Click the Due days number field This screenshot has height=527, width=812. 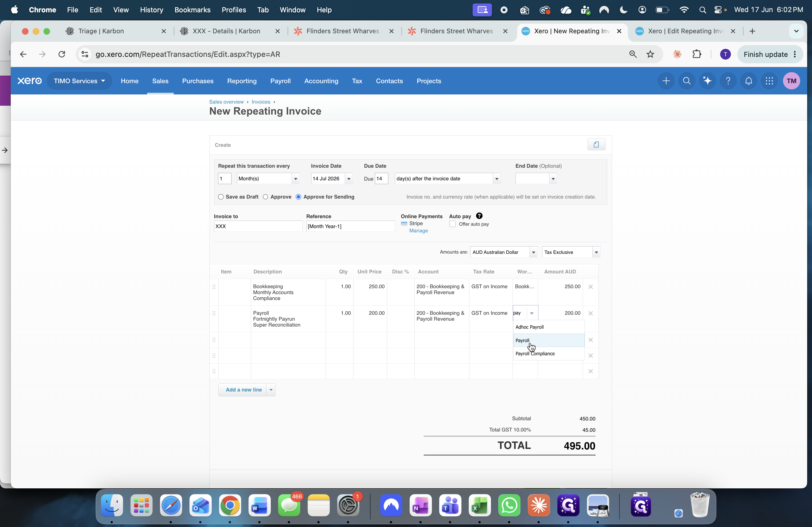[x=382, y=179]
